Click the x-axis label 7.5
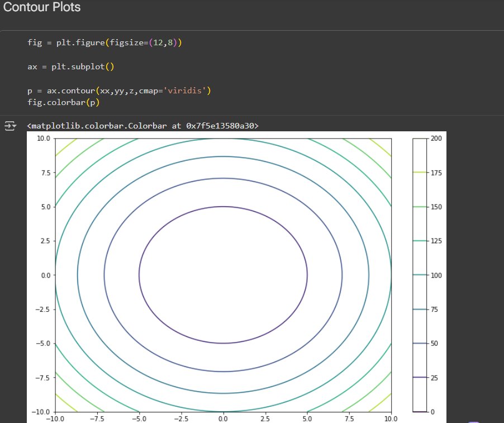 (349, 419)
